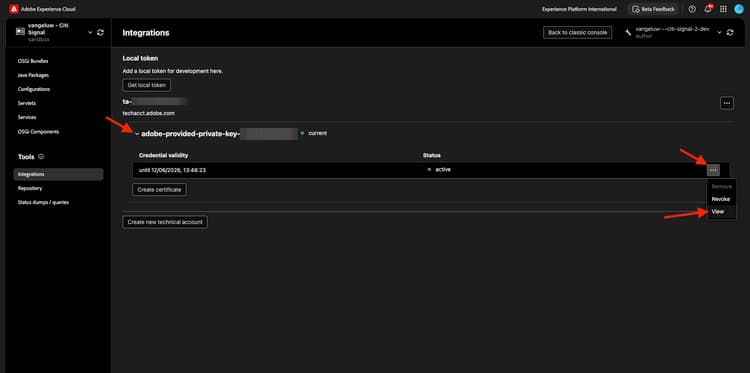Click the Adobe logo icon

14,9
